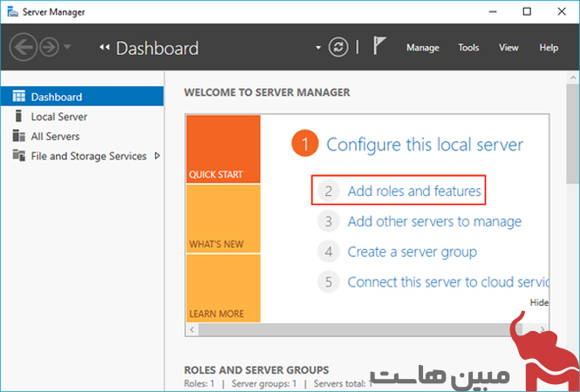This screenshot has height=392, width=580.
Task: Select the LEARN MORE tile
Action: click(223, 288)
